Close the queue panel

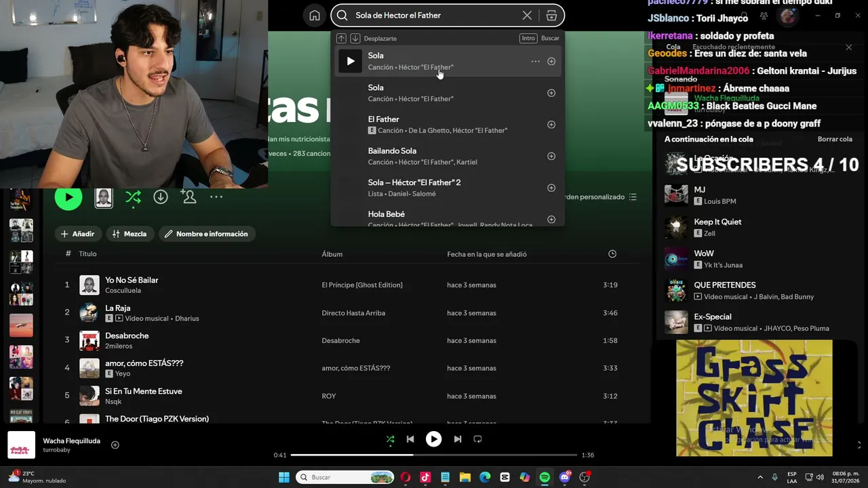pyautogui.click(x=848, y=47)
